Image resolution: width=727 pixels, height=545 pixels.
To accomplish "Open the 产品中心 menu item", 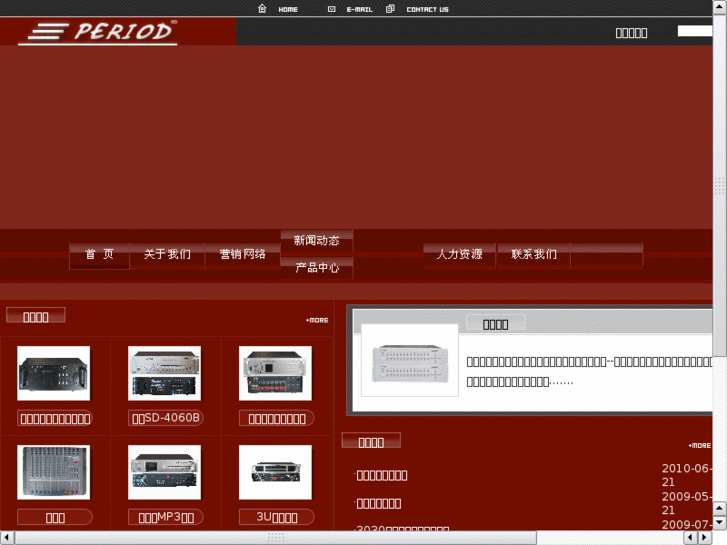I will (x=317, y=268).
